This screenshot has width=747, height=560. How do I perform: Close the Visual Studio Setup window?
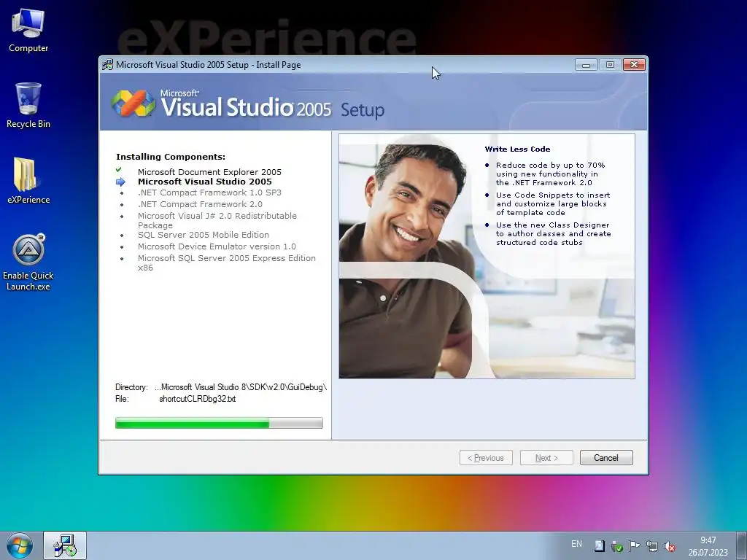(634, 65)
